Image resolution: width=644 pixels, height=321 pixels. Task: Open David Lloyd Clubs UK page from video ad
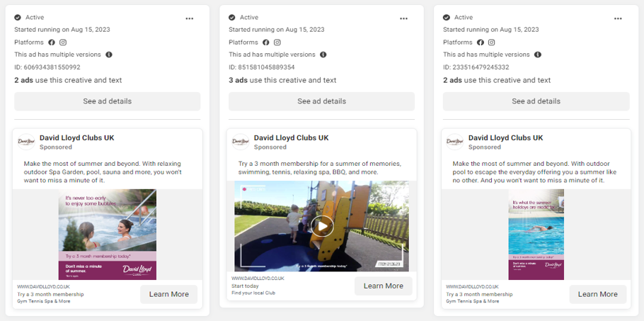click(x=291, y=137)
